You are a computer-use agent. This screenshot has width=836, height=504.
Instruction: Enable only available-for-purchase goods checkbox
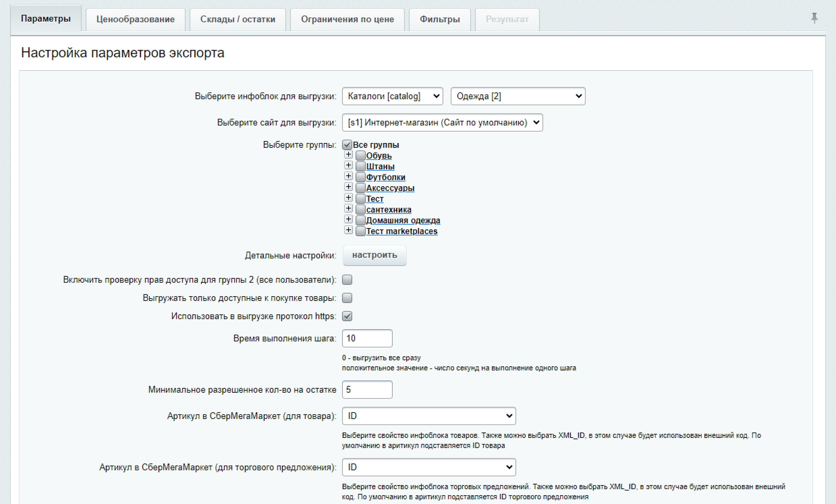point(347,298)
